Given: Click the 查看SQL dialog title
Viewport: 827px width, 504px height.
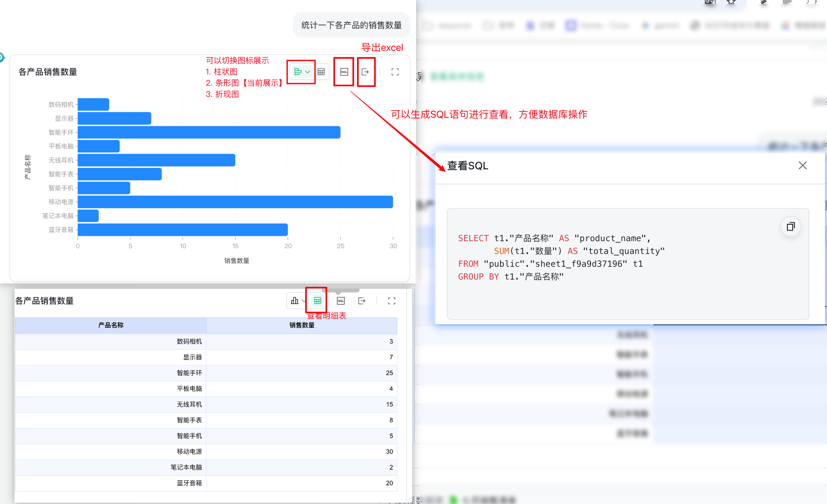Looking at the screenshot, I should 468,166.
